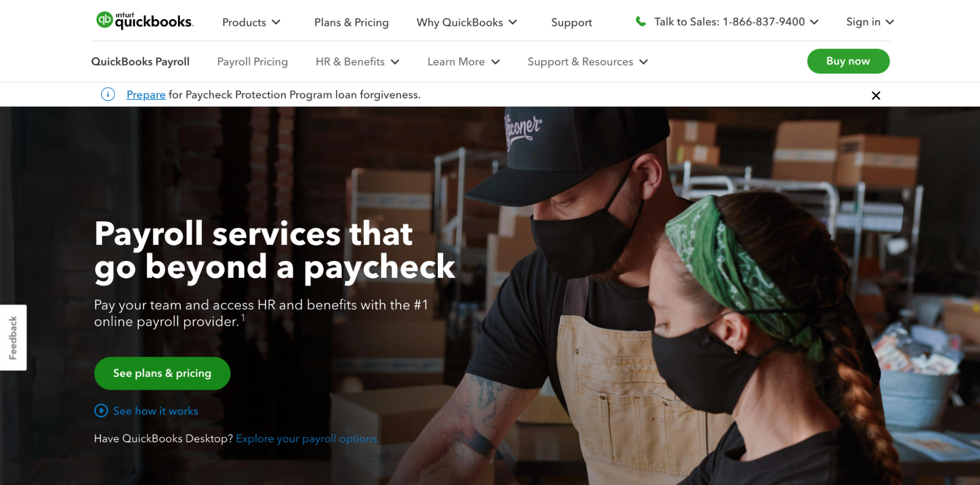Click the Intuit QuickBooks logo
This screenshot has width=980, height=485.
pos(145,21)
